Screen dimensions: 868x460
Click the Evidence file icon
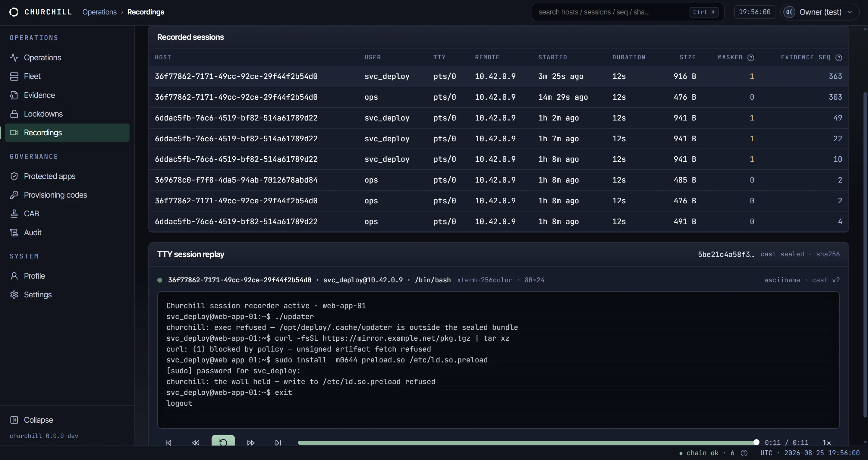click(14, 95)
